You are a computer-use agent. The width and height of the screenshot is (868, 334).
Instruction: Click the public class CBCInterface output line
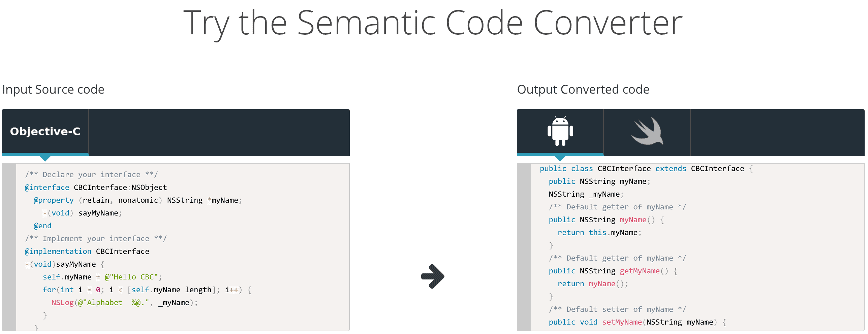tap(646, 168)
